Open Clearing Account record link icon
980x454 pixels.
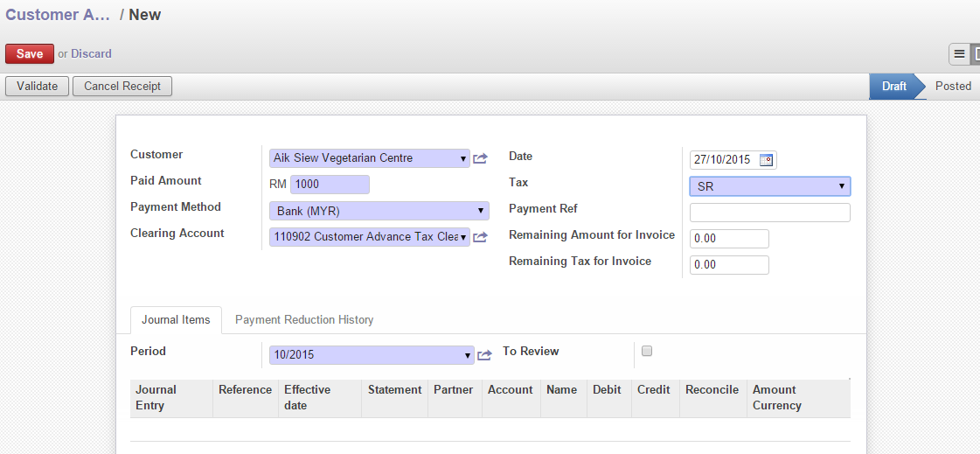(480, 237)
